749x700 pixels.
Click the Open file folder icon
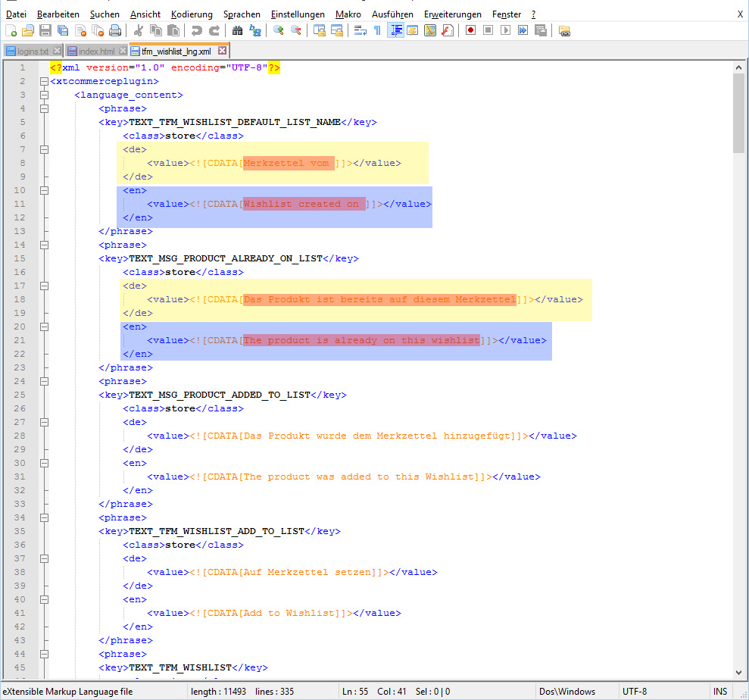pyautogui.click(x=28, y=30)
